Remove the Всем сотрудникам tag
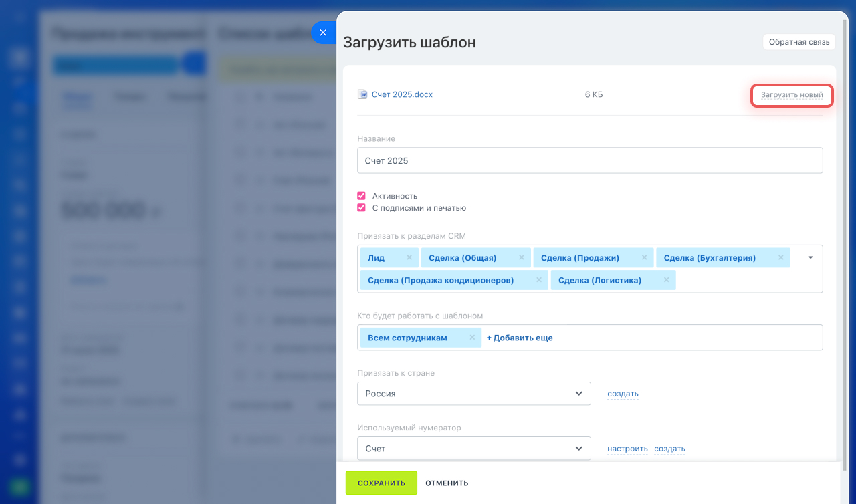 (x=472, y=338)
